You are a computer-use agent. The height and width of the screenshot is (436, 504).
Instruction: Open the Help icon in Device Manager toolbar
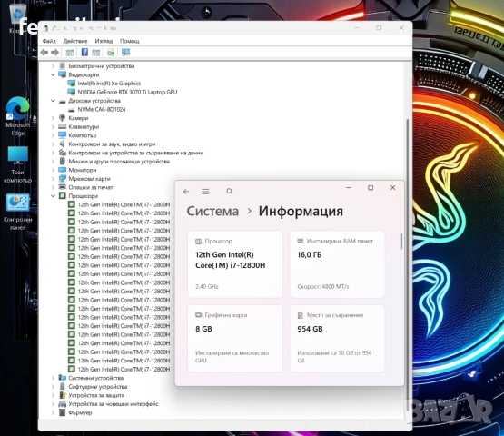[x=84, y=52]
